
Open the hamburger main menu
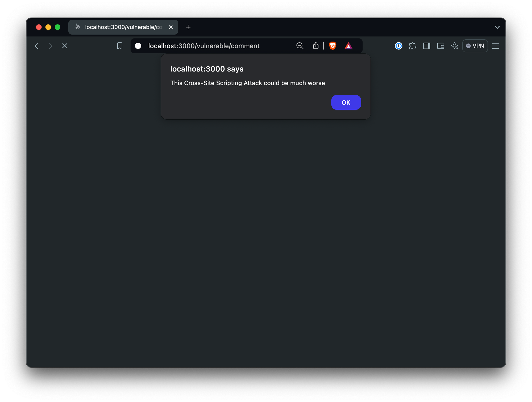click(x=496, y=46)
